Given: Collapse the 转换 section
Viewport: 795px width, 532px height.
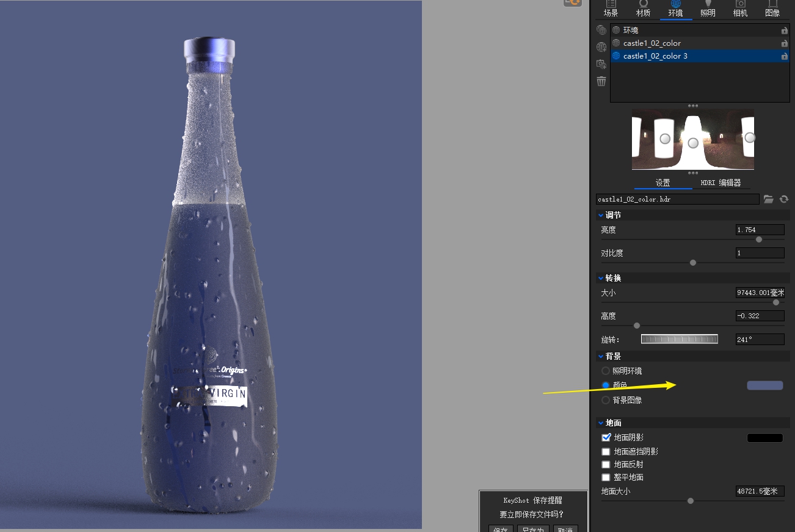Looking at the screenshot, I should click(x=601, y=278).
